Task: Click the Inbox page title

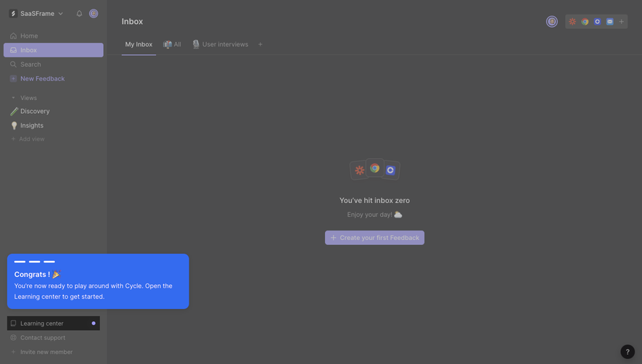Action: pyautogui.click(x=132, y=22)
